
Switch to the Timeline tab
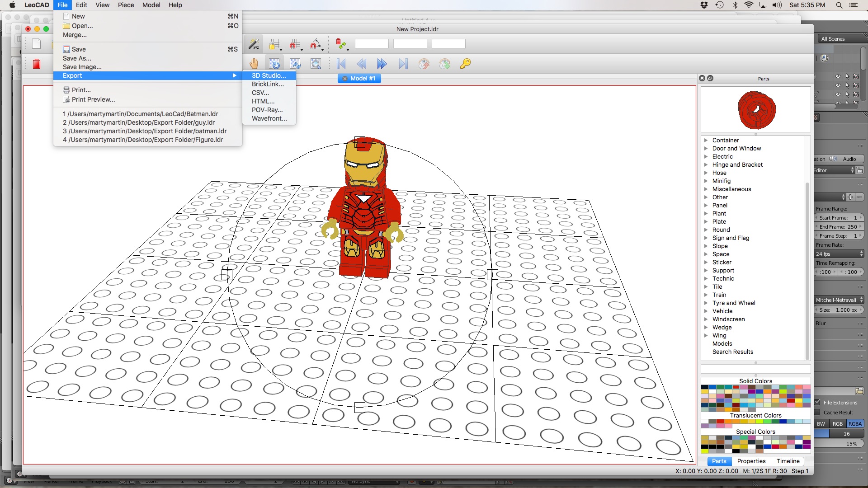(788, 461)
